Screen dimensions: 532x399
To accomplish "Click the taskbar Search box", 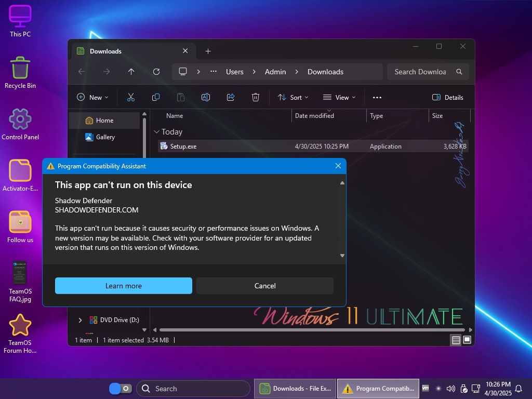I will [193, 389].
